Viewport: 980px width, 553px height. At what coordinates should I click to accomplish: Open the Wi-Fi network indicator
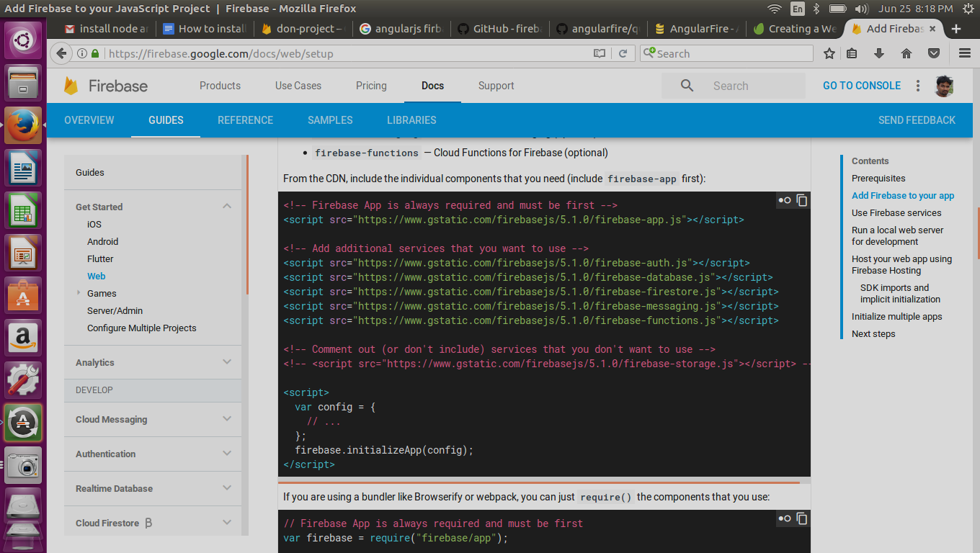pyautogui.click(x=775, y=9)
